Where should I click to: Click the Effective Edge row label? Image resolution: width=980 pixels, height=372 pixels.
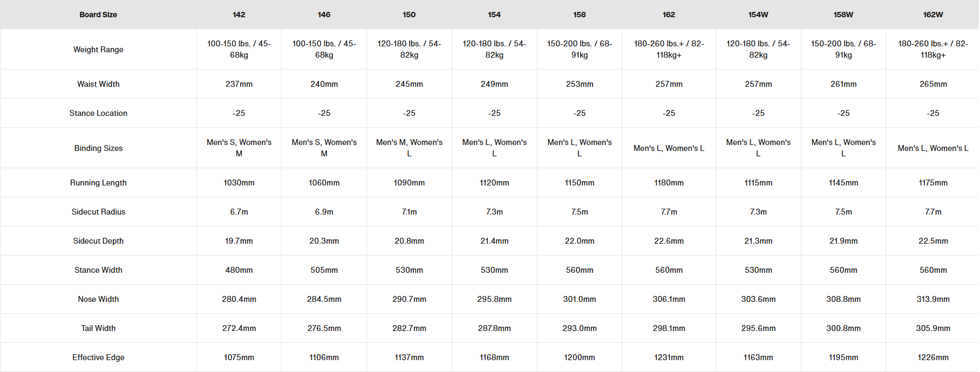point(98,357)
